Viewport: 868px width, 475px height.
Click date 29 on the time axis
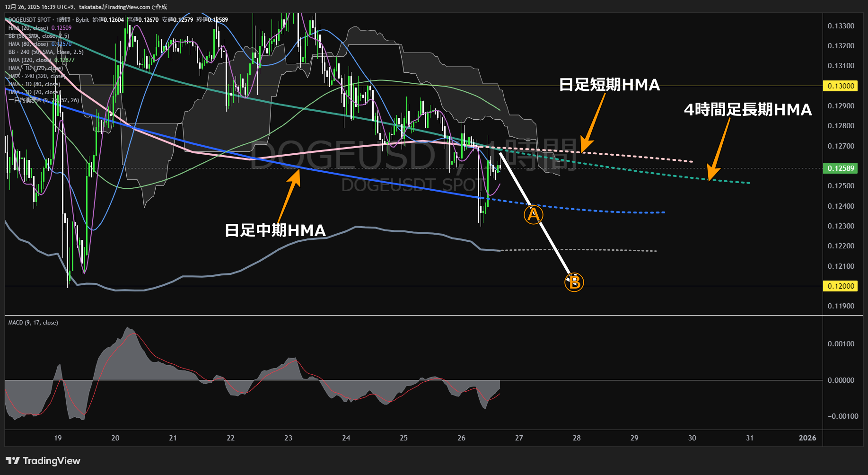pyautogui.click(x=634, y=438)
